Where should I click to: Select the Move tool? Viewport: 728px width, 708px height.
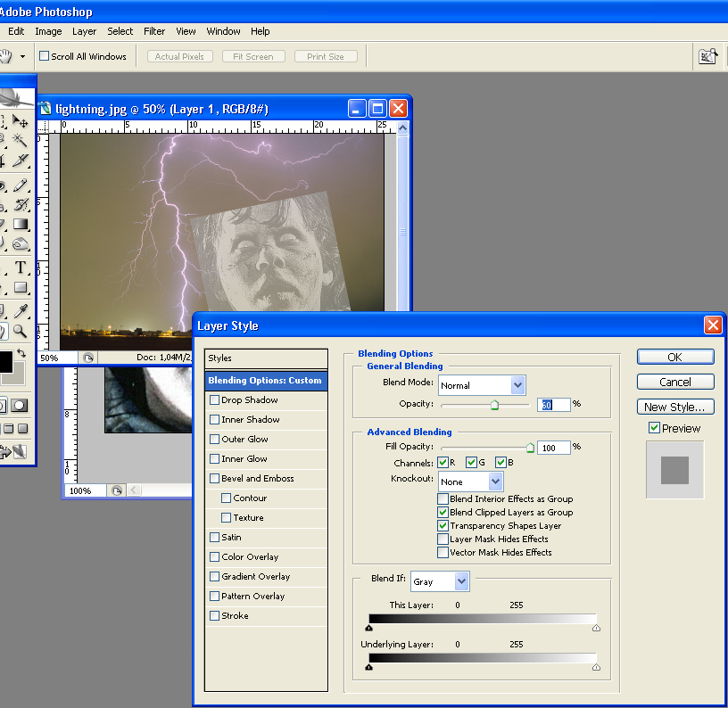pyautogui.click(x=20, y=121)
